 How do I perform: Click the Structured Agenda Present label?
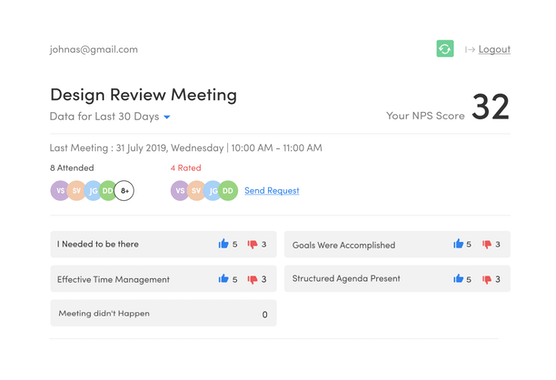pos(346,279)
